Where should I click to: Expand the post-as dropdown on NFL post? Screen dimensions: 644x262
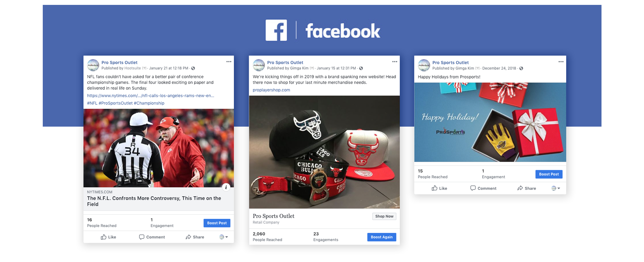point(223,237)
